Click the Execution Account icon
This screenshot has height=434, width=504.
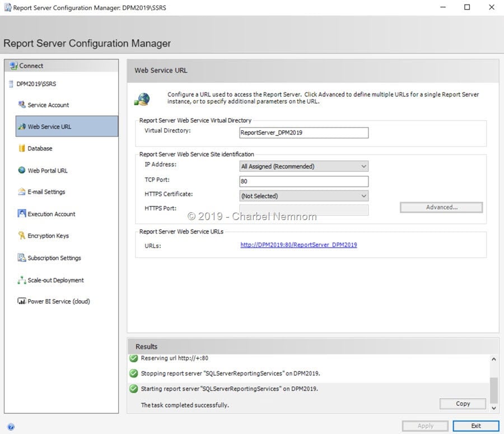tap(21, 213)
